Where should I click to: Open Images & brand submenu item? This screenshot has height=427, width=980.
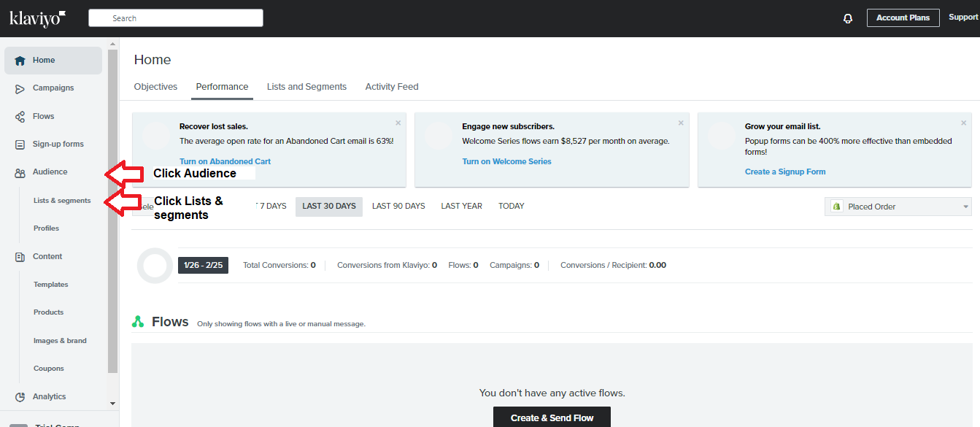point(60,340)
